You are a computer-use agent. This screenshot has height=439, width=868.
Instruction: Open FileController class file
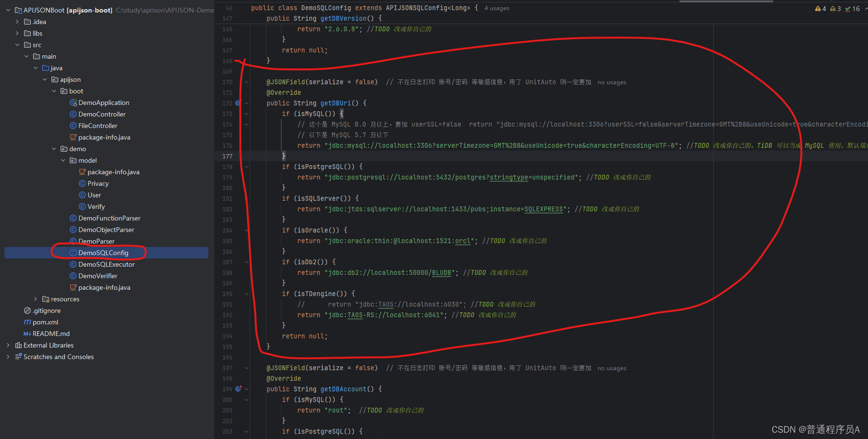98,126
